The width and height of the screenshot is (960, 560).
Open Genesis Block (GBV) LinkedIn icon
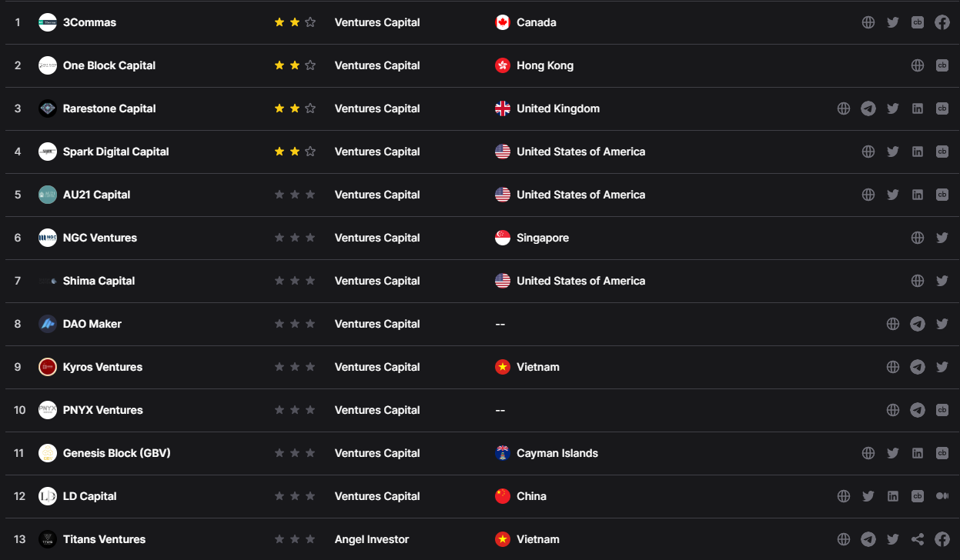pyautogui.click(x=917, y=453)
